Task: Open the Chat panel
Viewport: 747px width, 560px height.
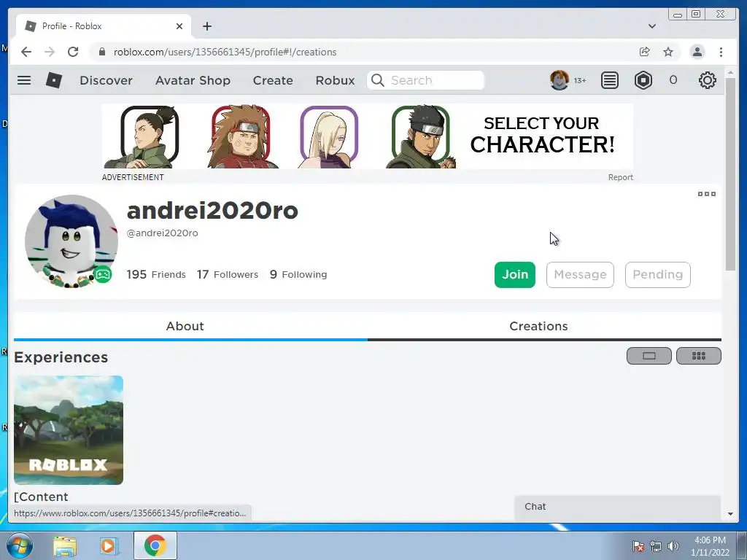Action: point(618,507)
